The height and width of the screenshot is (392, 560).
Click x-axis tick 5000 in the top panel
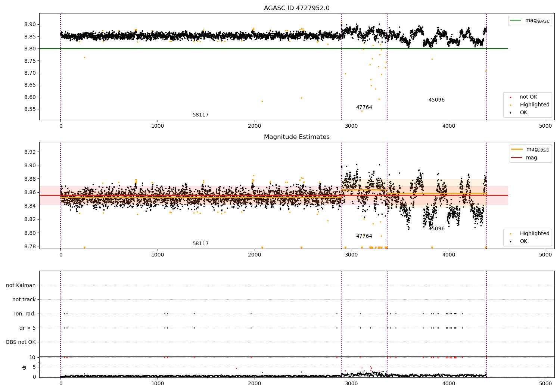coord(546,126)
